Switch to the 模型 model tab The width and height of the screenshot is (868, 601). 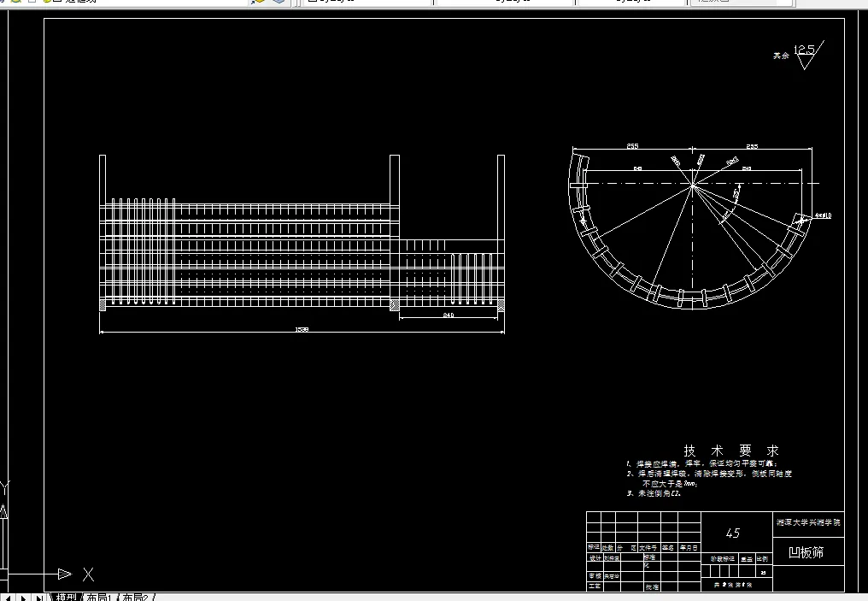(x=66, y=597)
